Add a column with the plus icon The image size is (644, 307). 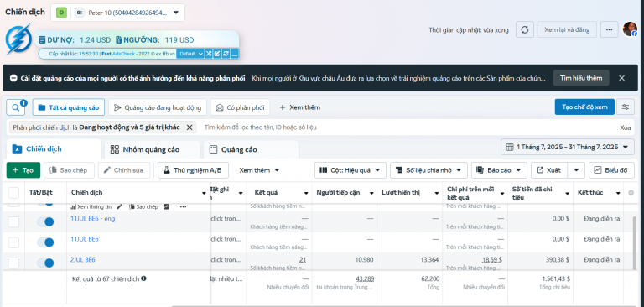pos(631,192)
